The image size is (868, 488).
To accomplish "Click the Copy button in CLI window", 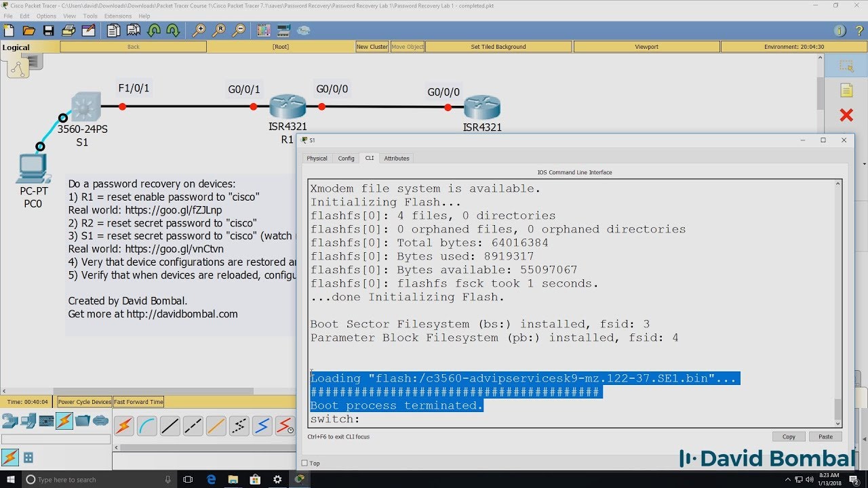I will click(x=789, y=436).
